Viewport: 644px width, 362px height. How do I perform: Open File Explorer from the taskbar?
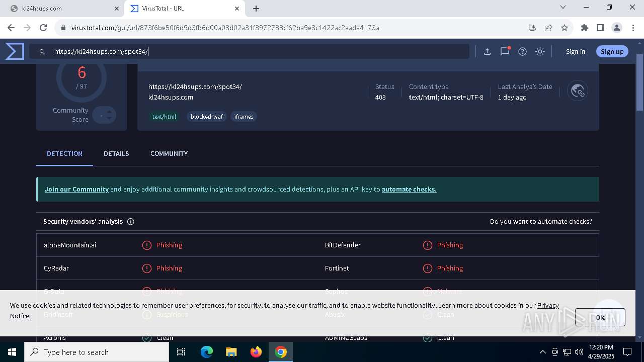tap(231, 352)
